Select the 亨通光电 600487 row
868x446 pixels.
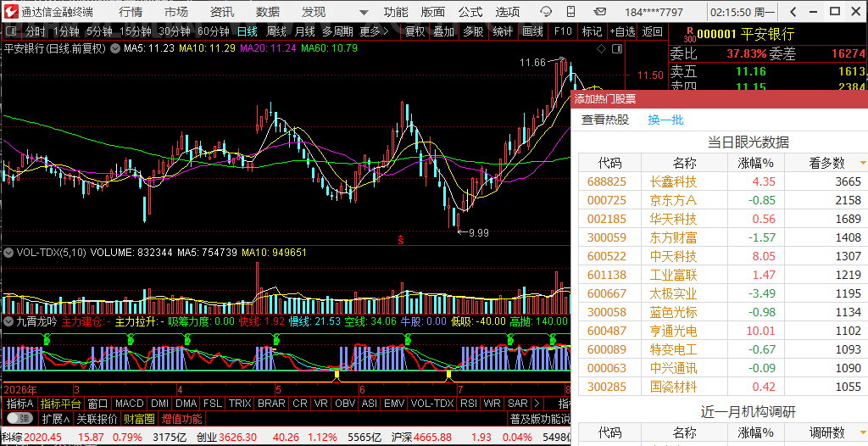click(x=723, y=331)
